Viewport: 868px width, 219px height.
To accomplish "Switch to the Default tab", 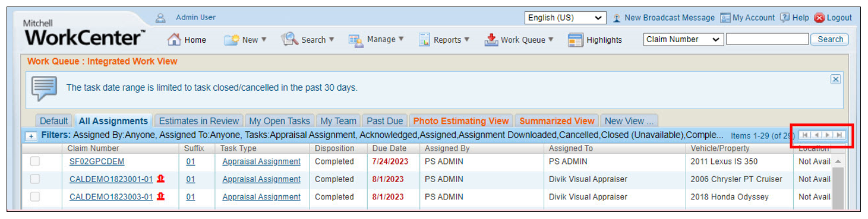I will tap(54, 120).
